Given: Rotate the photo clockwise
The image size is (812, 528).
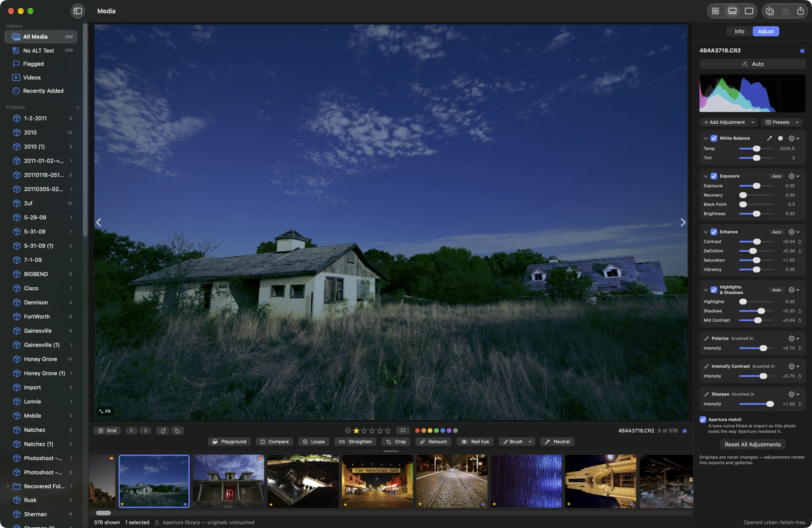Looking at the screenshot, I should pos(177,431).
